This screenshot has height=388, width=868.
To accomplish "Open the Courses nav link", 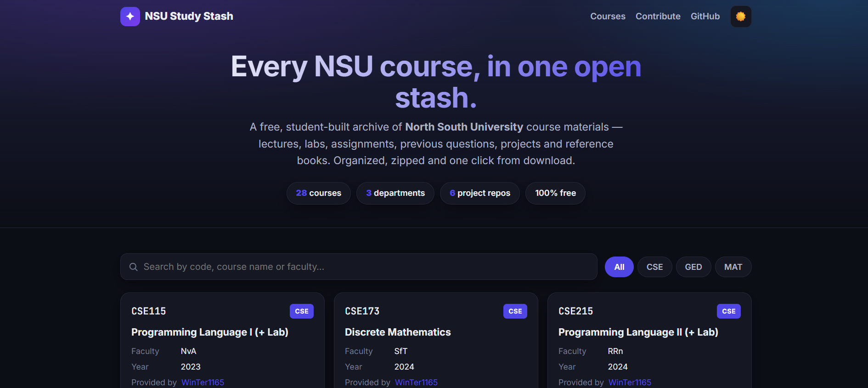I will coord(608,16).
